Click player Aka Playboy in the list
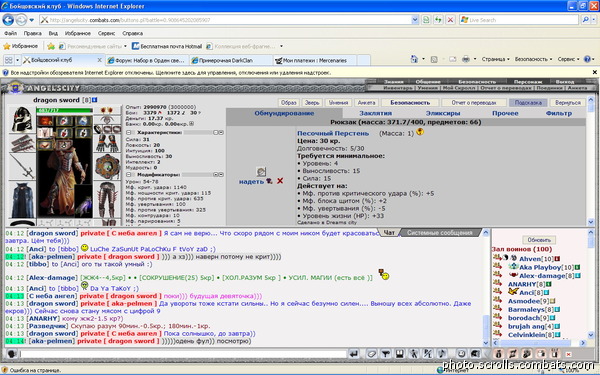Screen dimensions: 600x375 pyautogui.click(x=540, y=267)
